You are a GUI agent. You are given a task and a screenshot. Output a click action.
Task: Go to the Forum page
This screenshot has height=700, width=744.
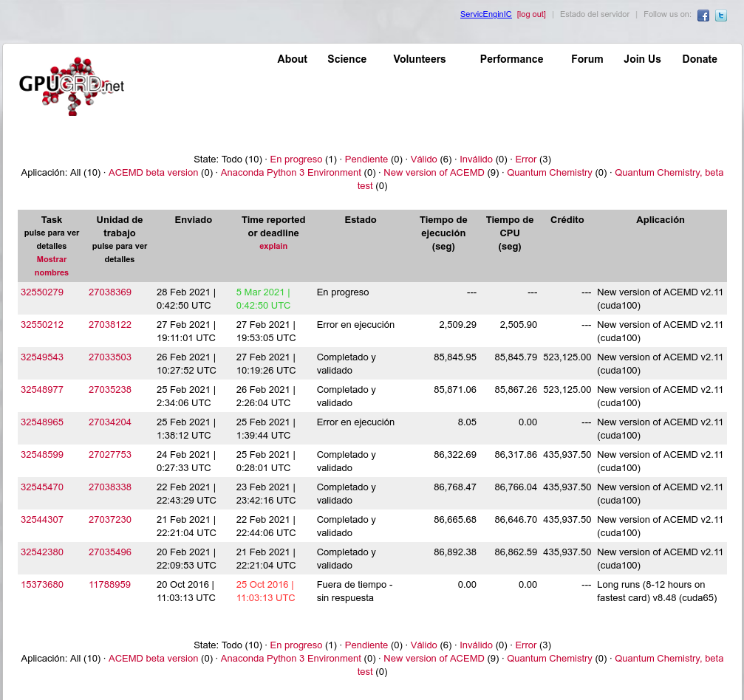(587, 59)
